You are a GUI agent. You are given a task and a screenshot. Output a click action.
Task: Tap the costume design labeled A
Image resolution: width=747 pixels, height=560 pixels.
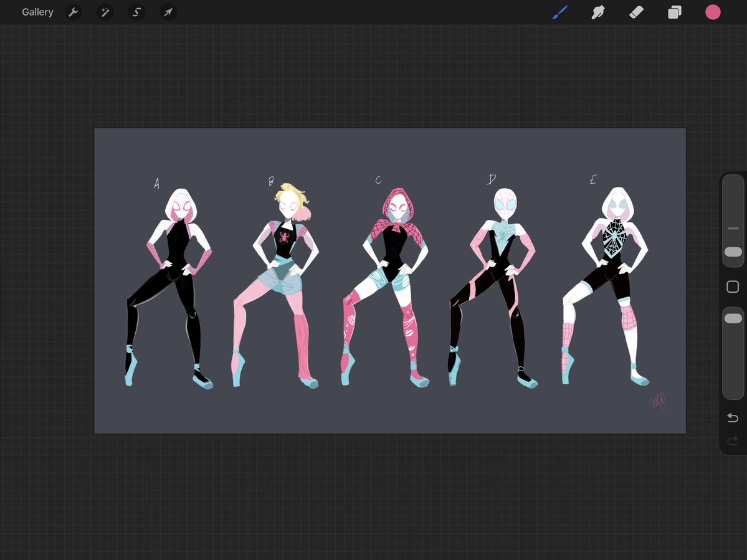pos(169,288)
